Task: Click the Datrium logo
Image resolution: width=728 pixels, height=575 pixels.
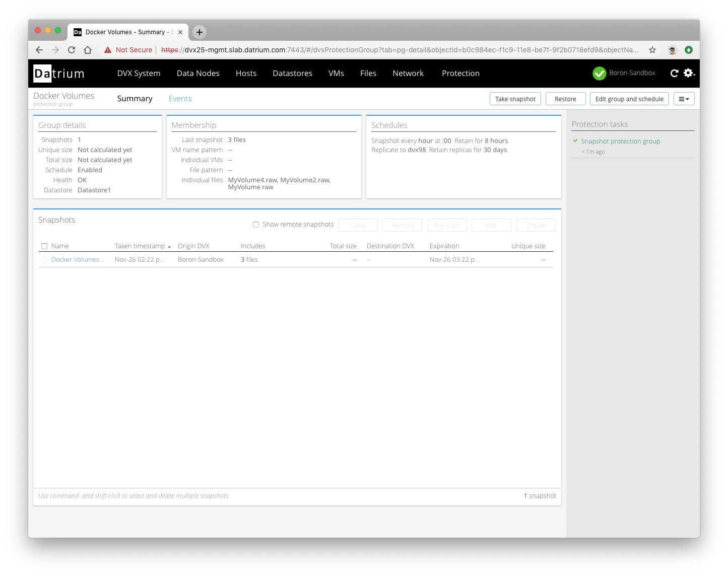Action: (58, 74)
